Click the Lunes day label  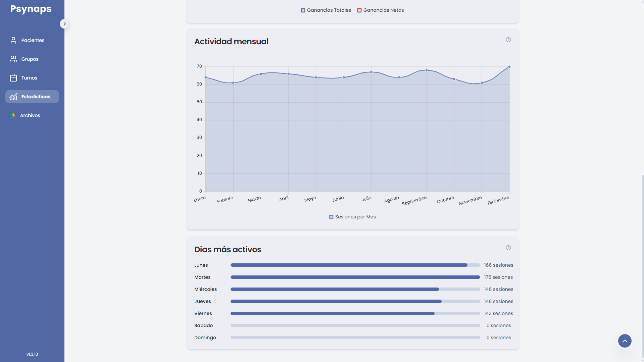tap(201, 265)
